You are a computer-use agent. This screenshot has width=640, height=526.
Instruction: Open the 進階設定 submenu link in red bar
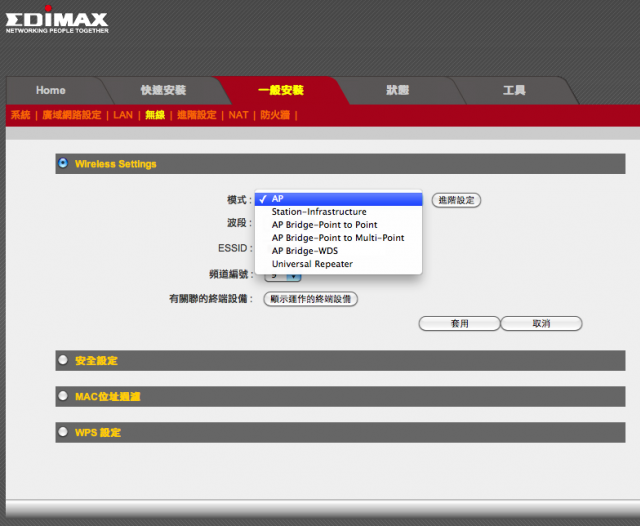197,115
